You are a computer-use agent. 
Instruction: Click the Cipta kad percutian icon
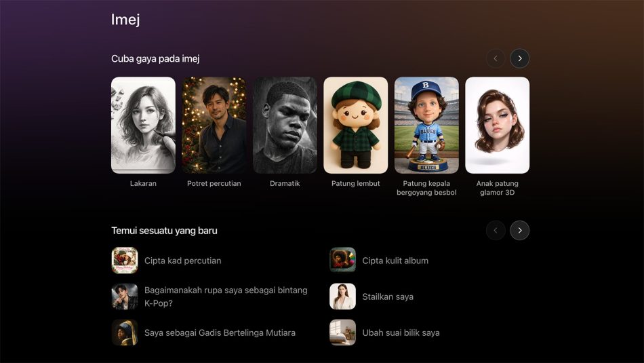click(125, 261)
